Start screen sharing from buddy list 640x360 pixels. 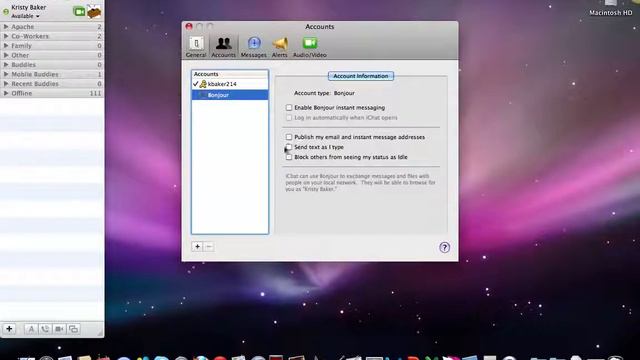(x=73, y=329)
